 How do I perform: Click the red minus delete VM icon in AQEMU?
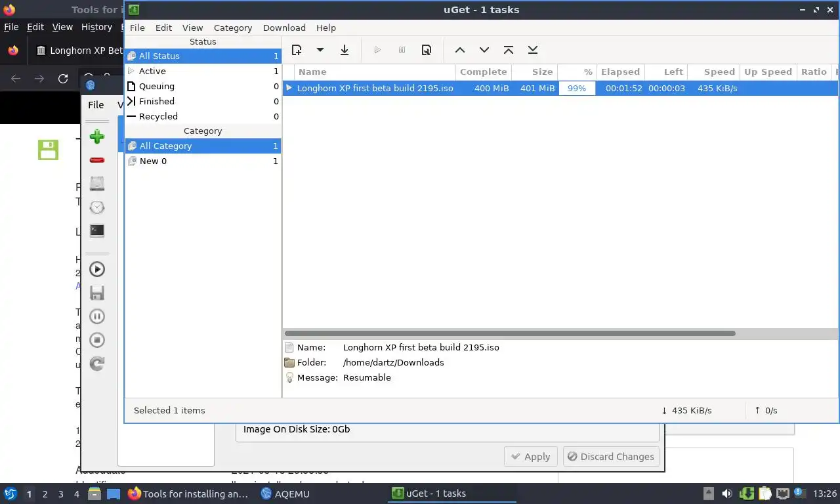click(x=97, y=160)
